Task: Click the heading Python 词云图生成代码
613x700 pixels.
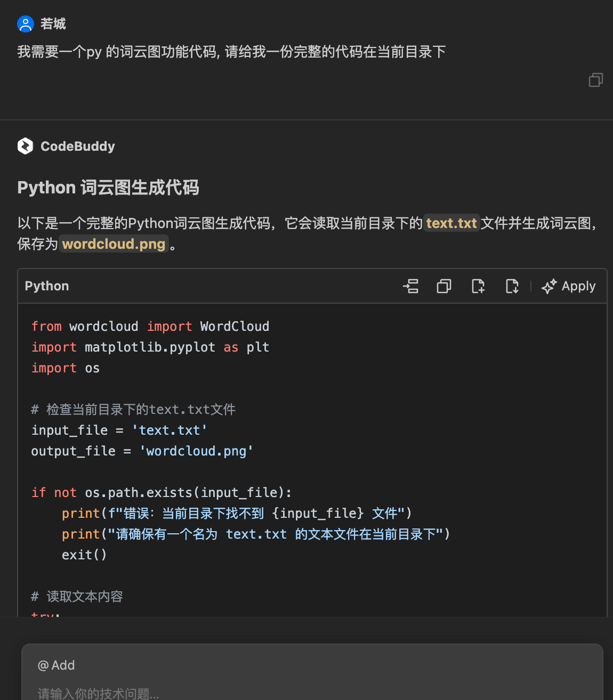Action: [x=108, y=188]
